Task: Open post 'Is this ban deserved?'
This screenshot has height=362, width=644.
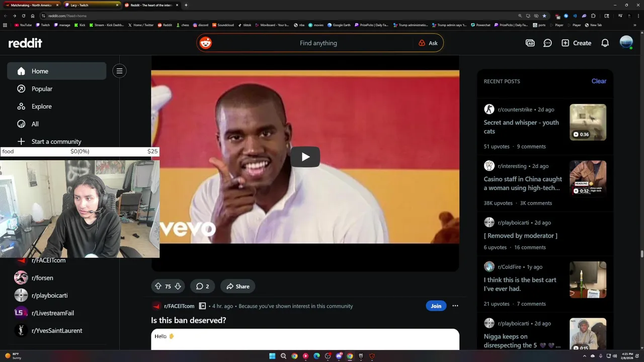Action: [188, 320]
